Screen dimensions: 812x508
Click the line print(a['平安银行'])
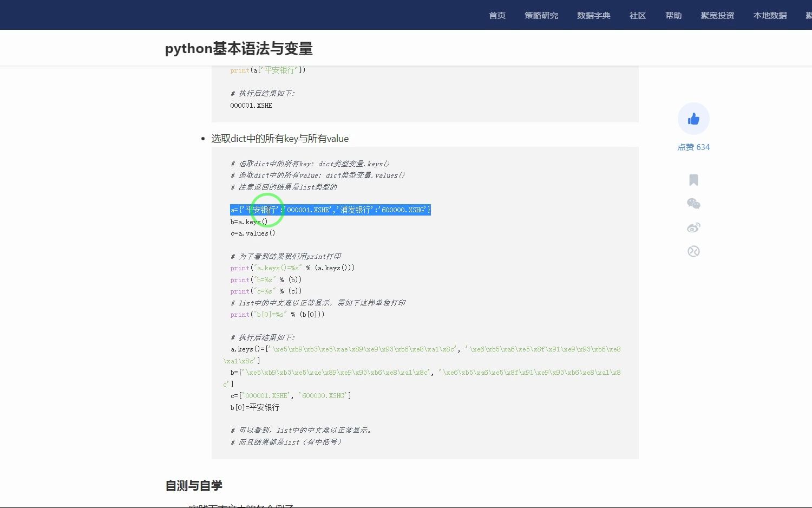pos(268,70)
